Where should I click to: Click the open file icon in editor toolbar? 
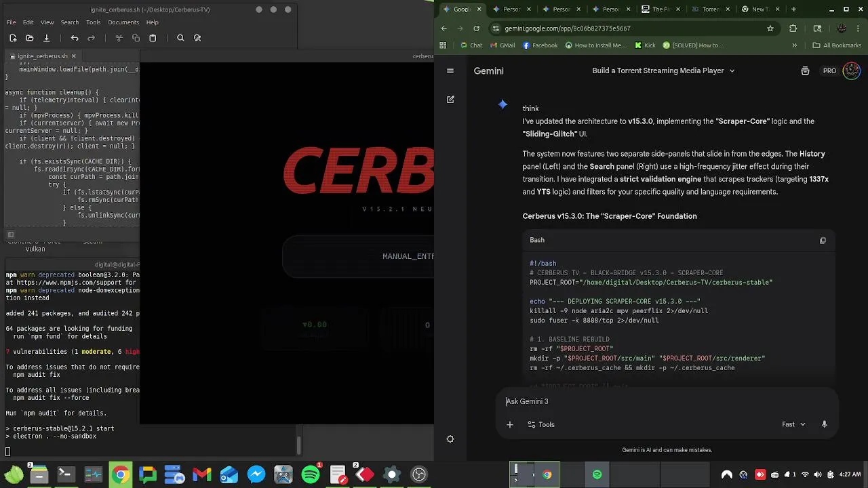[x=29, y=38]
